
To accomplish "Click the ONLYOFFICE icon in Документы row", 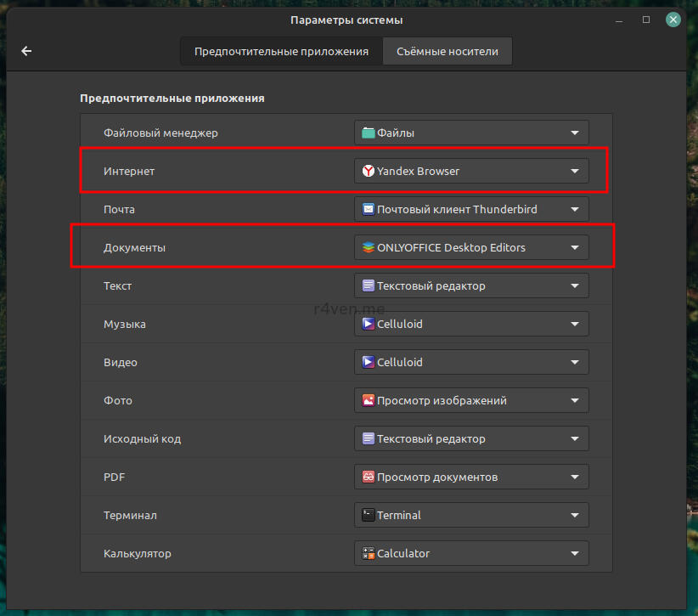I will pyautogui.click(x=368, y=247).
